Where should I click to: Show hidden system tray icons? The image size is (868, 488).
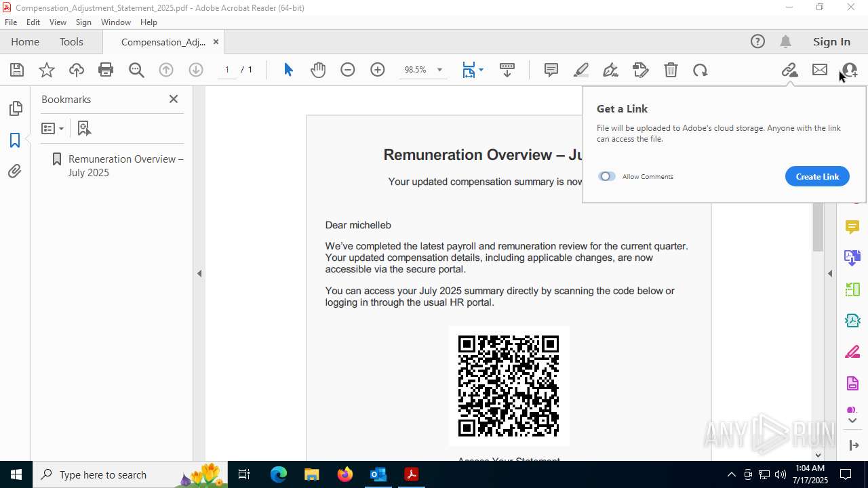731,474
